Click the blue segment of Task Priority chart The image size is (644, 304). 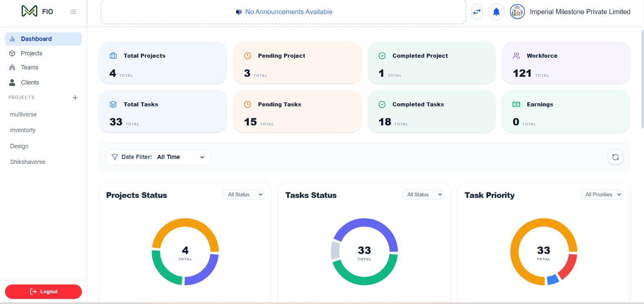tap(553, 280)
